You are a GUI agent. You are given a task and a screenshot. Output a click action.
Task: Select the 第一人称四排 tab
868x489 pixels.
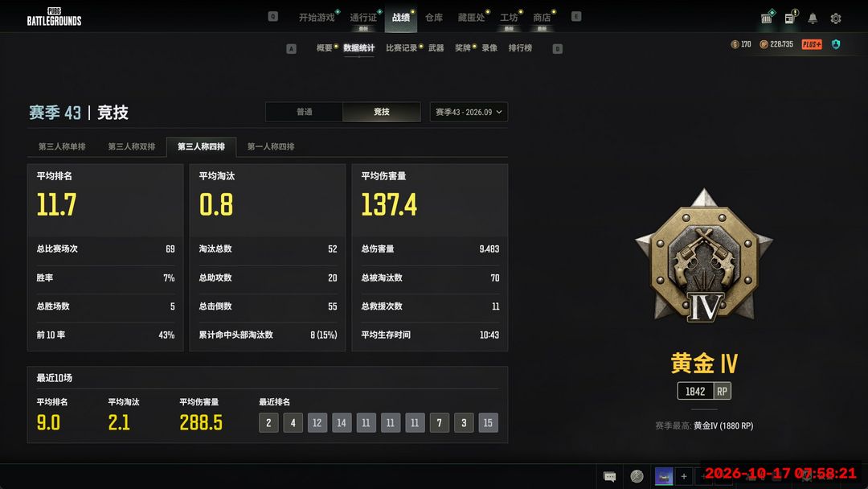tap(271, 146)
